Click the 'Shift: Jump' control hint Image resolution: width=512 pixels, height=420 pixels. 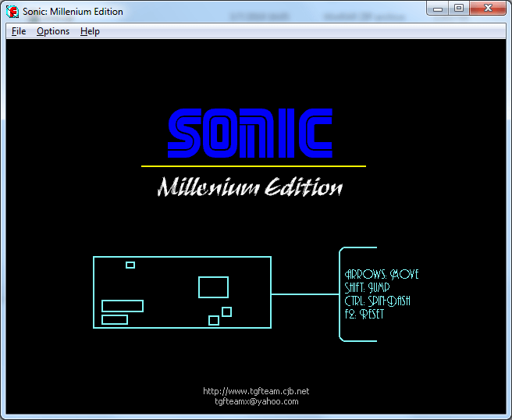click(368, 288)
